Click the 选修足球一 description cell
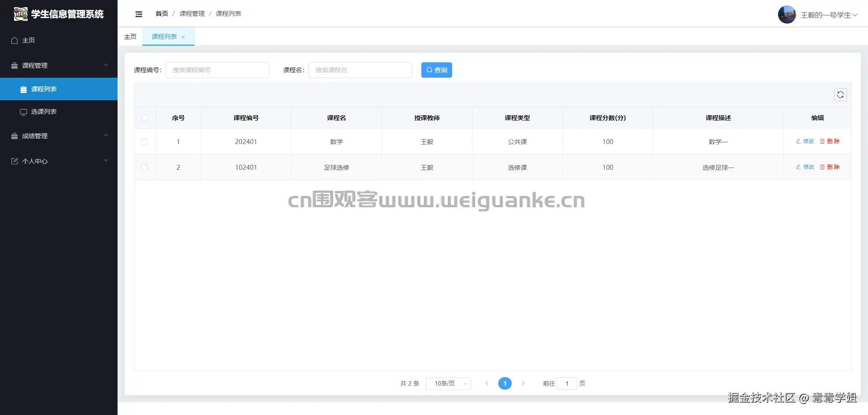The width and height of the screenshot is (868, 415). tap(718, 168)
